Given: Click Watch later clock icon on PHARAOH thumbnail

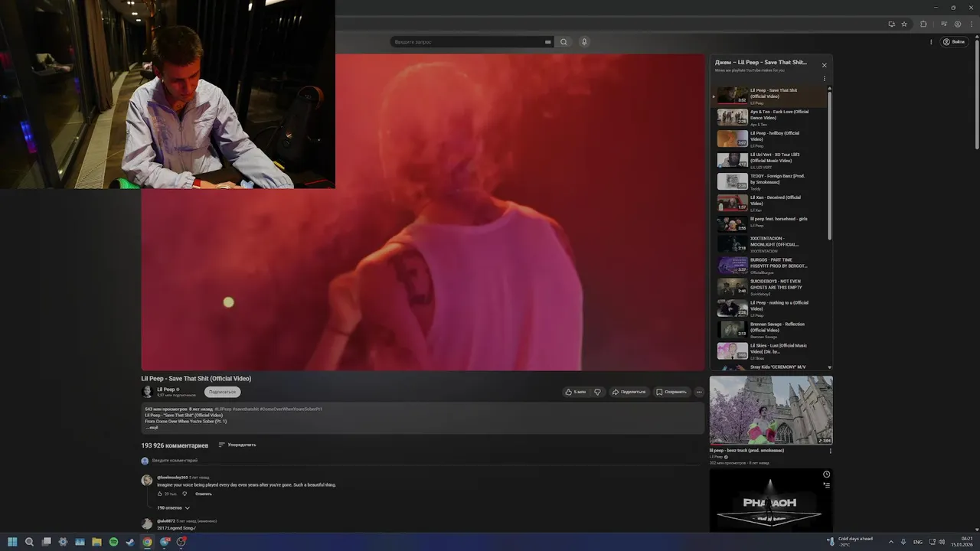Looking at the screenshot, I should 826,474.
